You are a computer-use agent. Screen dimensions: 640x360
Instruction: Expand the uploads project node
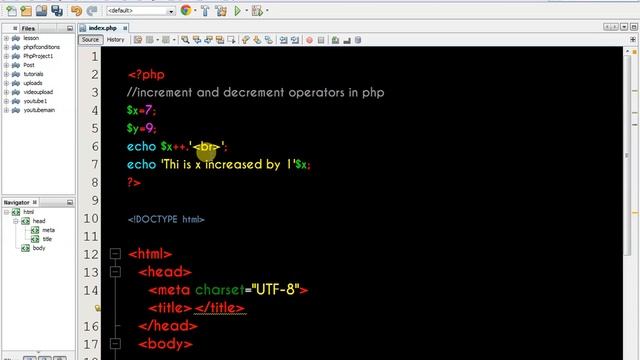[6, 83]
